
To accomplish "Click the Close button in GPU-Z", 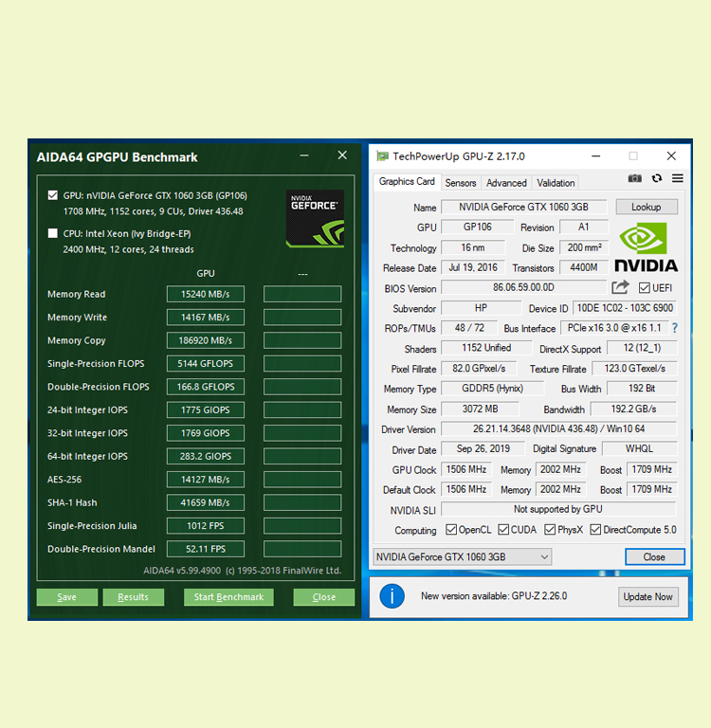I will tap(654, 556).
